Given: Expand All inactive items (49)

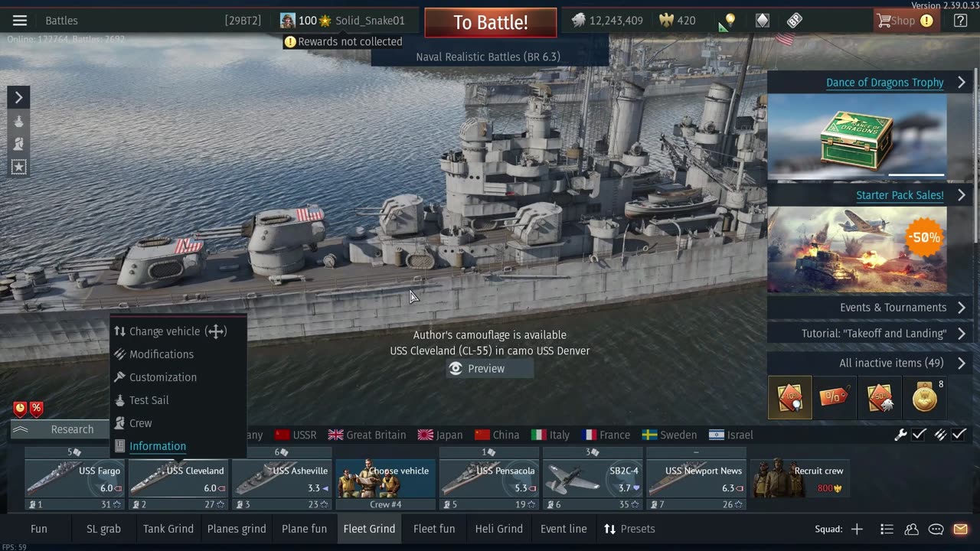Looking at the screenshot, I should coord(868,363).
